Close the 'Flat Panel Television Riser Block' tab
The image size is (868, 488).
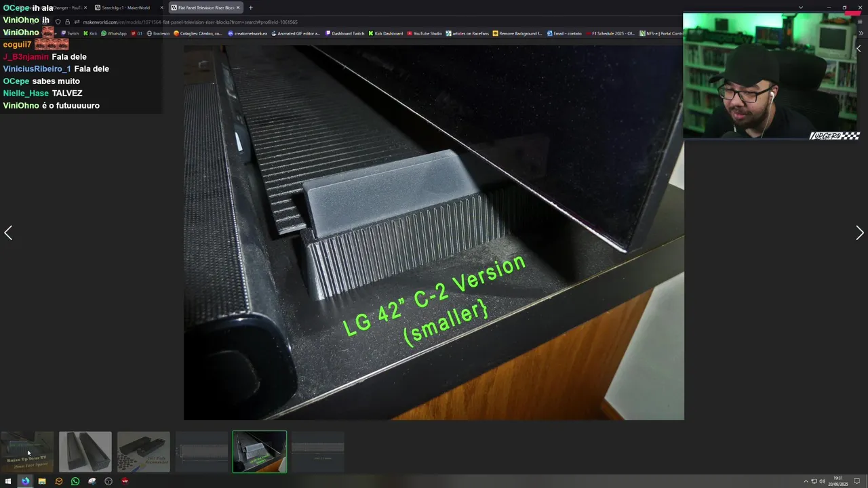237,7
